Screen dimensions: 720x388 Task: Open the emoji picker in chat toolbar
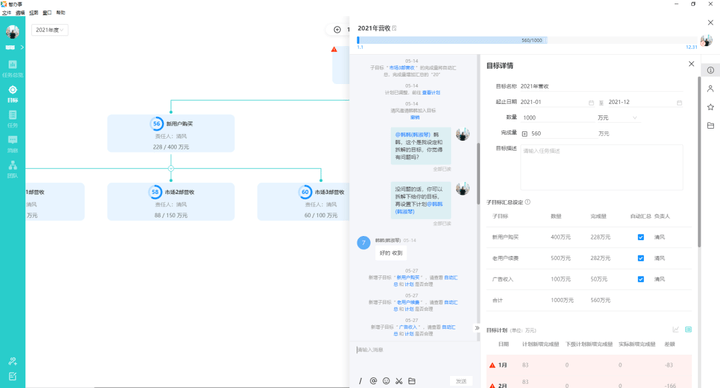(x=386, y=381)
